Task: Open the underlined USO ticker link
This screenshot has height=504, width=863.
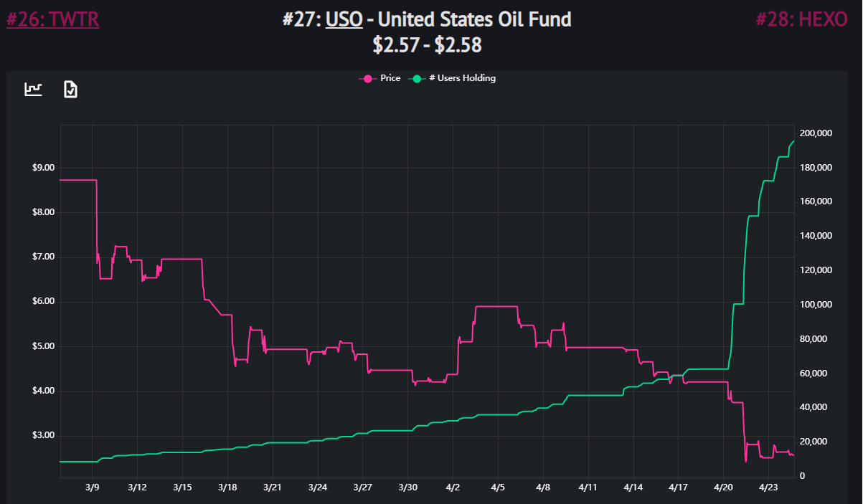Action: pyautogui.click(x=344, y=19)
